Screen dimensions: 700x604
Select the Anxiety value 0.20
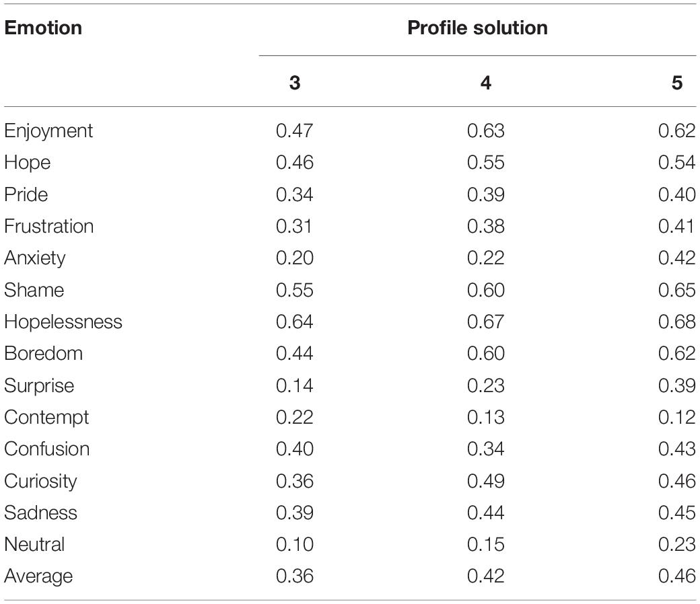[295, 258]
